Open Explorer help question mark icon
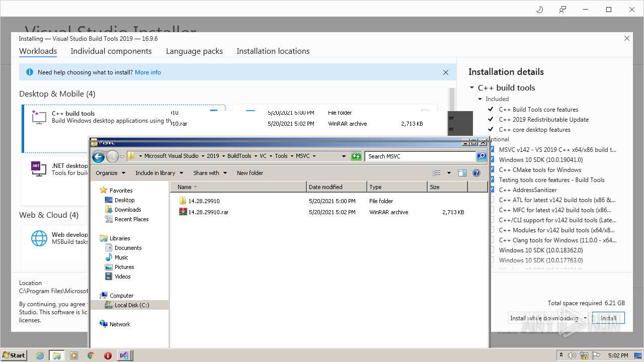The height and width of the screenshot is (362, 644). pos(476,173)
